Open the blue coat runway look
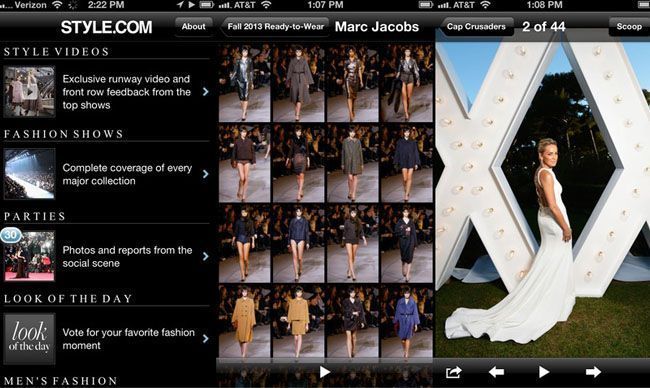The height and width of the screenshot is (388, 650). [407, 321]
